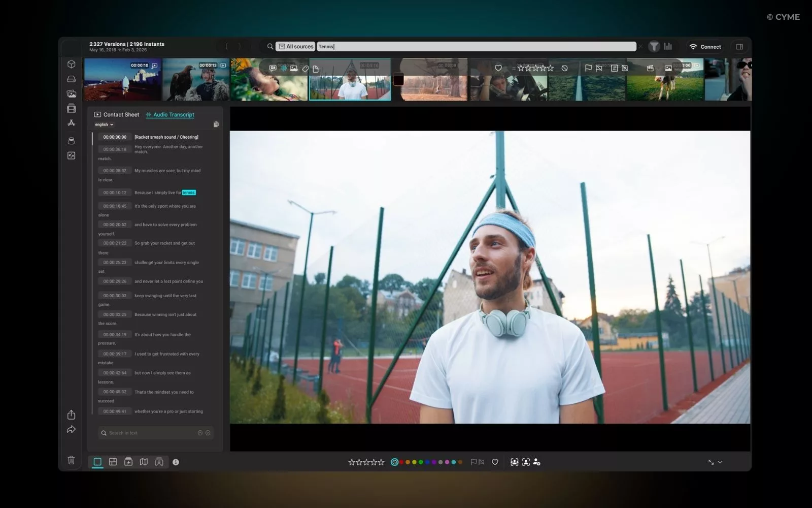Click the Connect button

(x=705, y=47)
